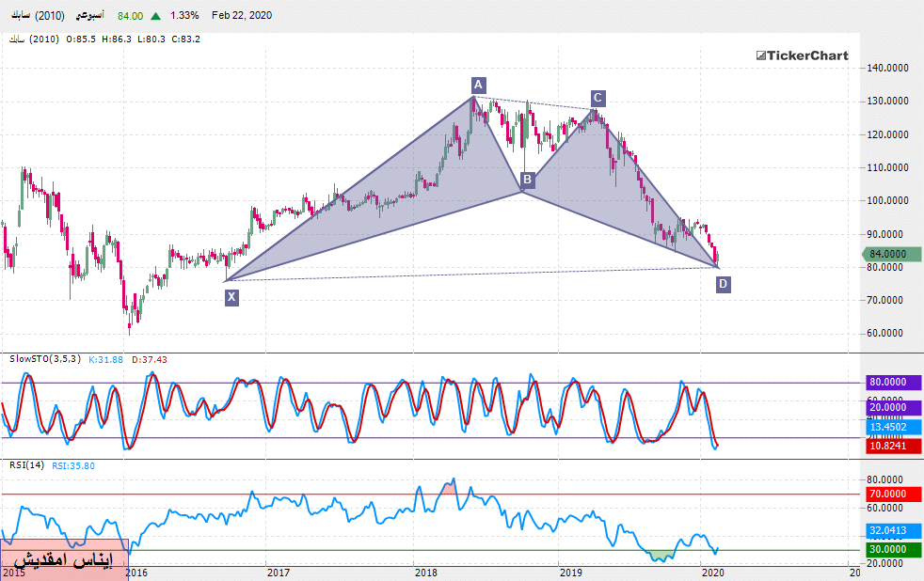
Task: Click the green 30.0000 RSI oversold tag
Action: [x=890, y=549]
